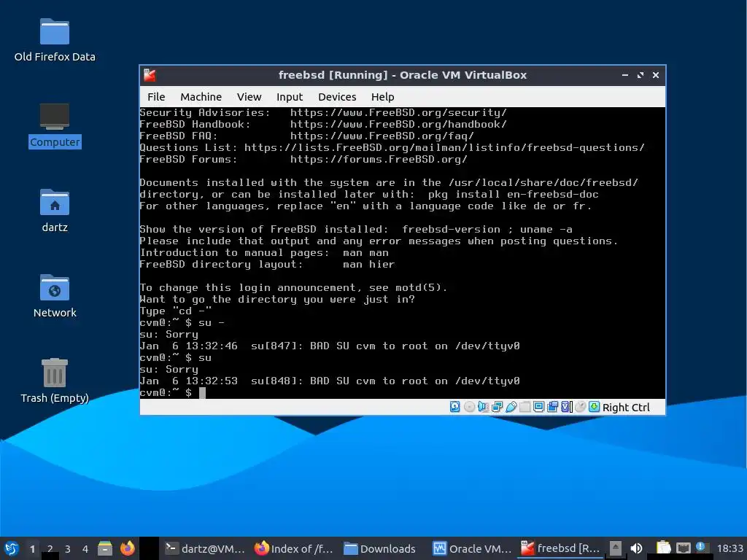This screenshot has width=747, height=560.
Task: Click the audio indicator in VirtualBox status bar
Action: click(483, 407)
